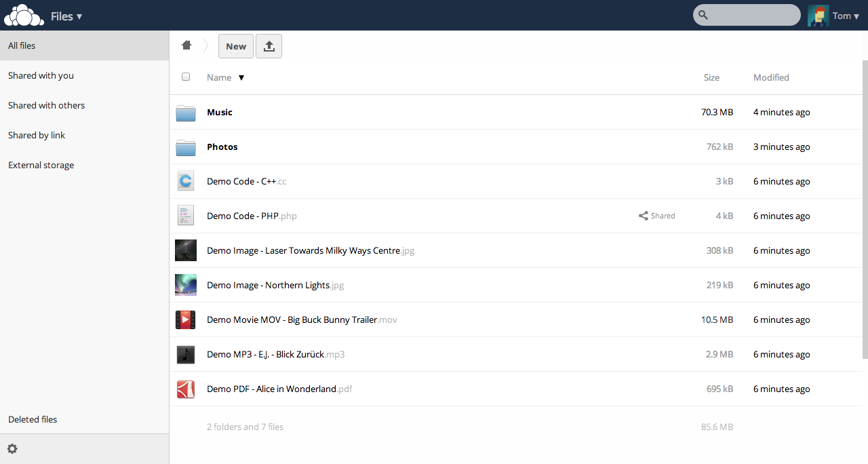Image resolution: width=868 pixels, height=464 pixels.
Task: Click the search input field
Action: (747, 15)
